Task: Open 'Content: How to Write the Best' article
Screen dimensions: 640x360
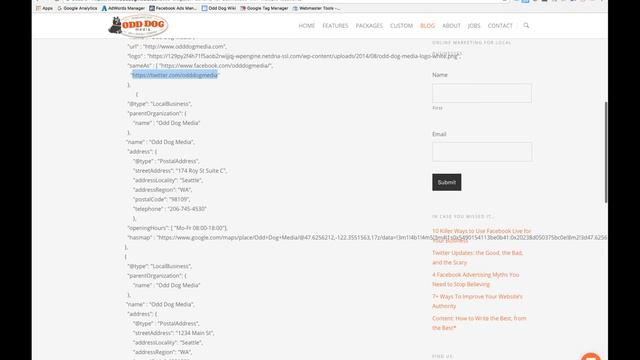Action: tap(479, 323)
